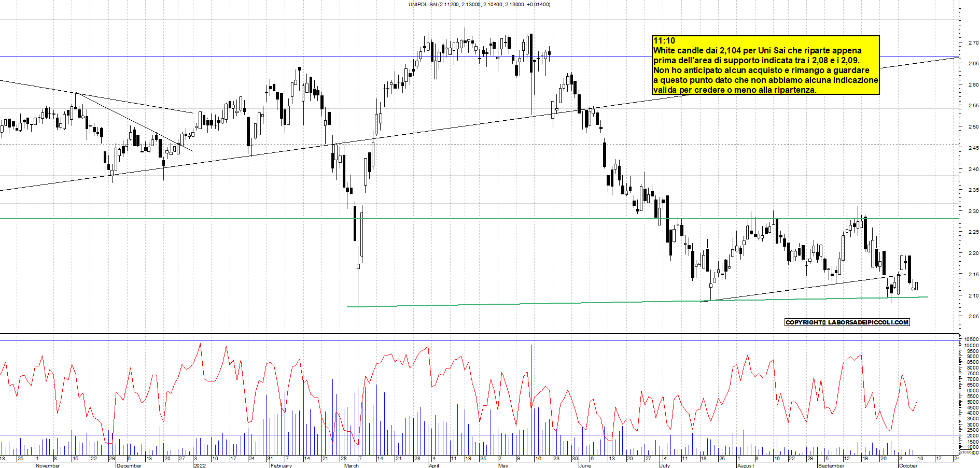The height and width of the screenshot is (468, 980).
Task: Click the 2.60 price axis label
Action: coord(973,84)
